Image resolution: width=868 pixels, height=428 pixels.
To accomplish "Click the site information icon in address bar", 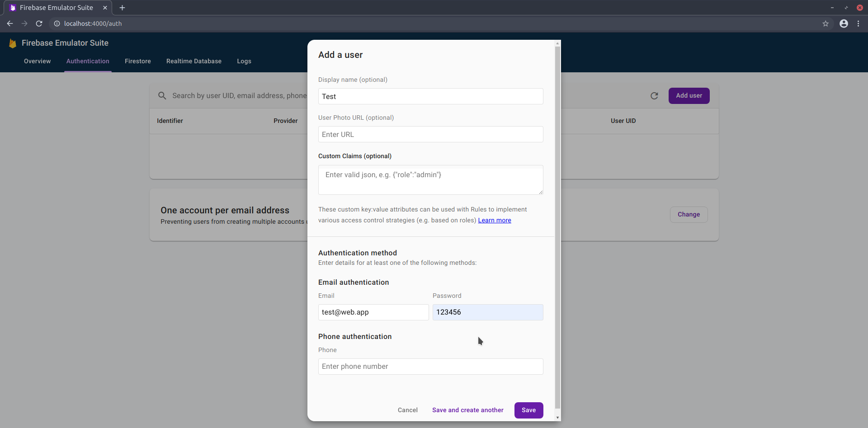I will coord(57,24).
